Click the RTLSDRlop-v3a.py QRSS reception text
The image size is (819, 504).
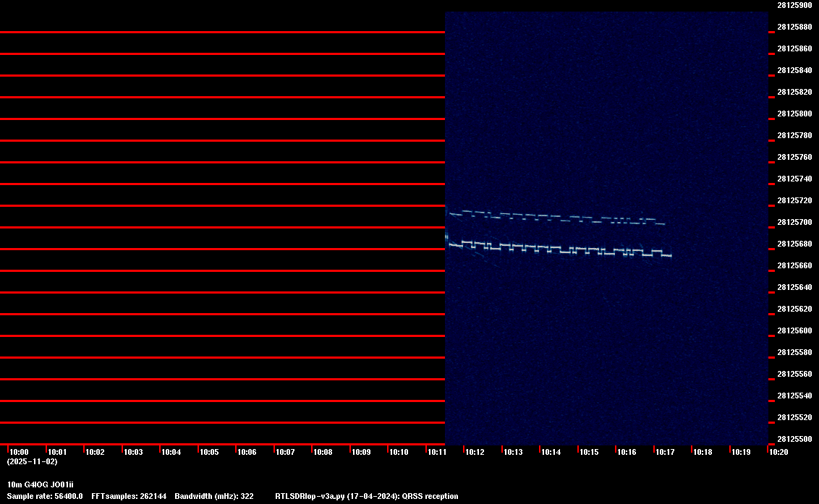coord(367,496)
